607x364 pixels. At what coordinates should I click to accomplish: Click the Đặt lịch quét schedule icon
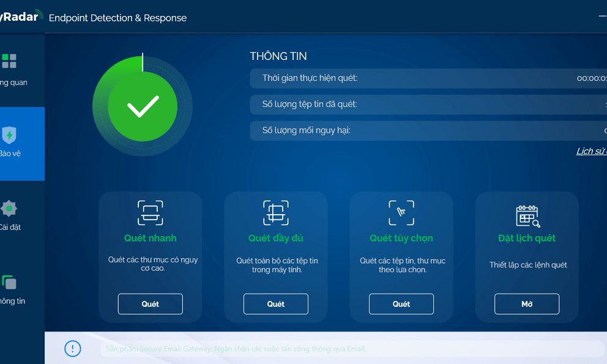pyautogui.click(x=526, y=215)
